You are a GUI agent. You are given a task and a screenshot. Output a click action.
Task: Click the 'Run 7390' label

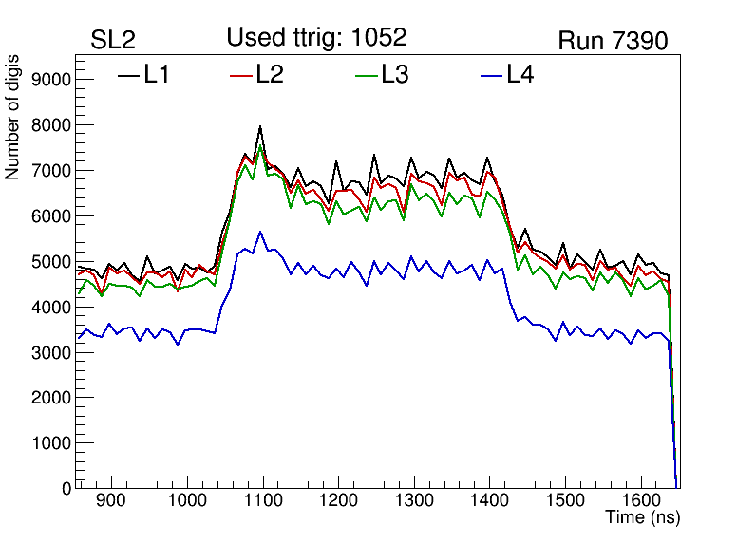click(613, 41)
